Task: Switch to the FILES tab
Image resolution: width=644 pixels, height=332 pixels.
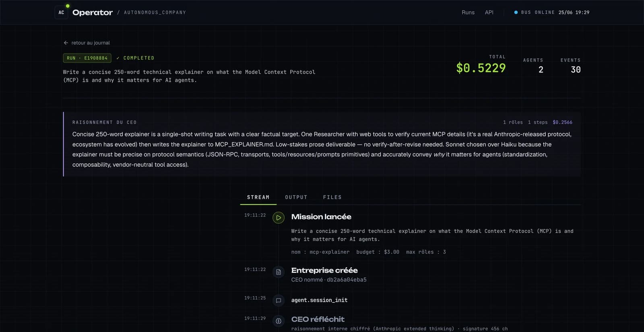Action: 332,197
